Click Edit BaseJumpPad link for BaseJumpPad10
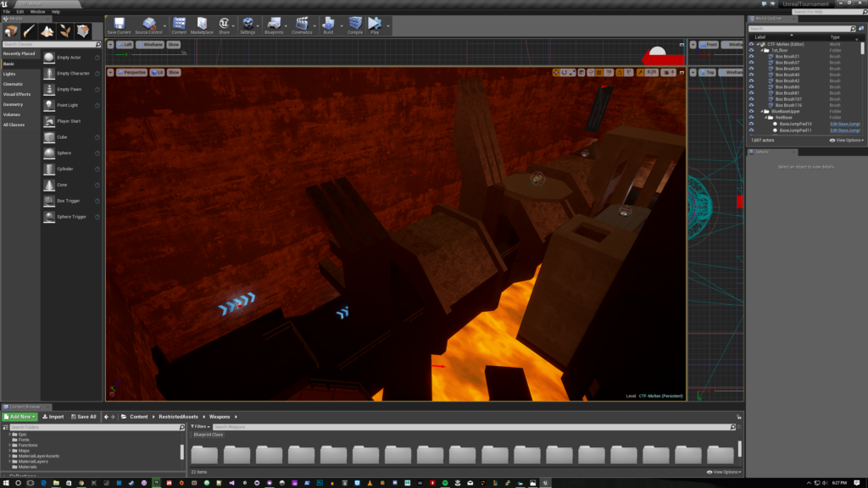 tap(845, 124)
